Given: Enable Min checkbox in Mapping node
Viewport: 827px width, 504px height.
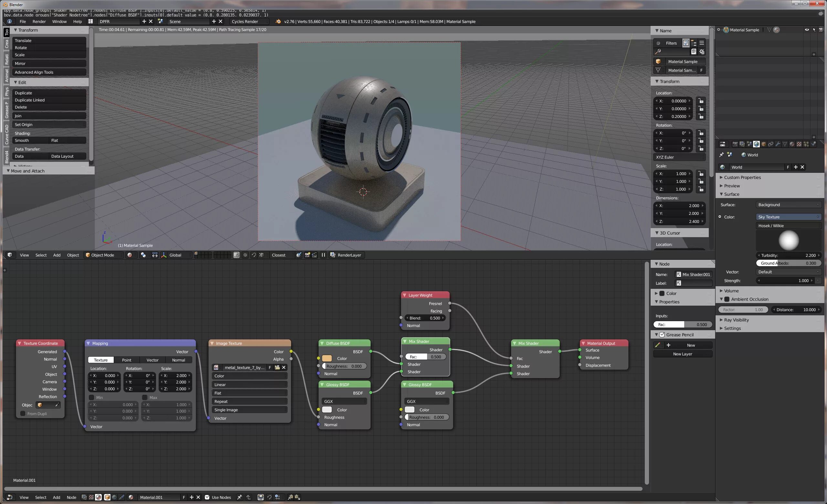Looking at the screenshot, I should tap(91, 397).
